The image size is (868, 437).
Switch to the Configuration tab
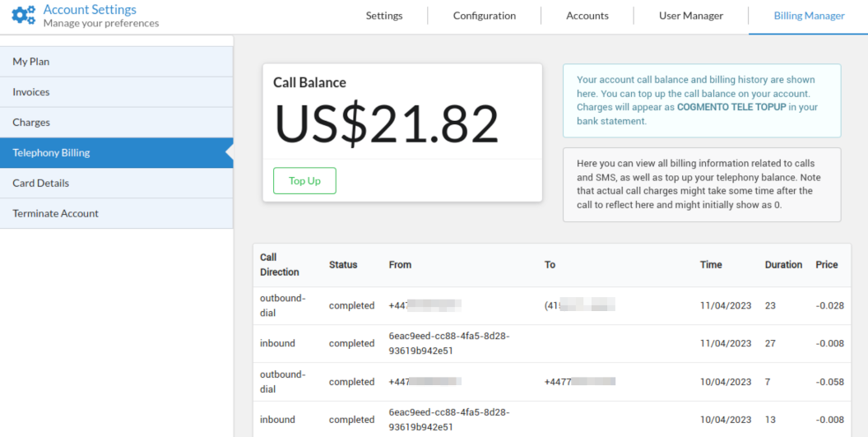coord(485,16)
